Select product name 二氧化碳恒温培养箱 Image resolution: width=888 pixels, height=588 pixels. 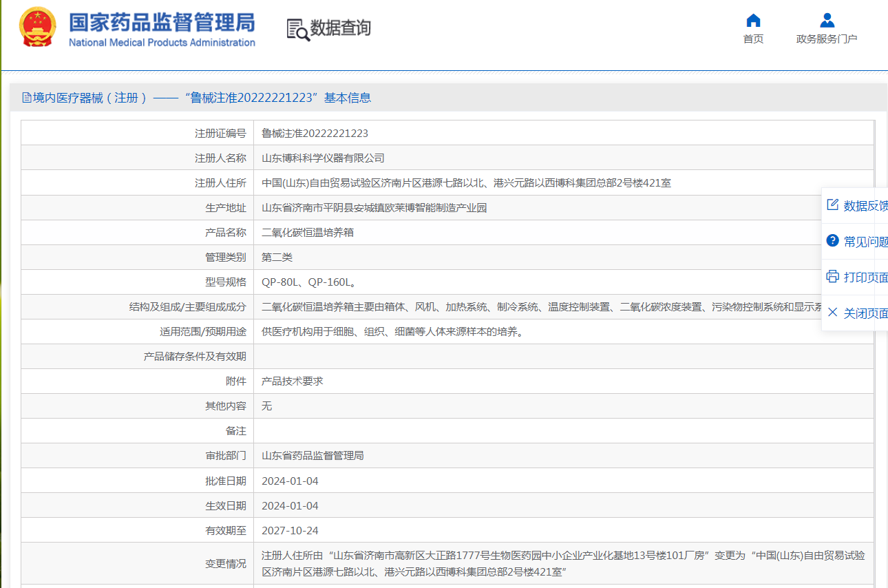308,233
